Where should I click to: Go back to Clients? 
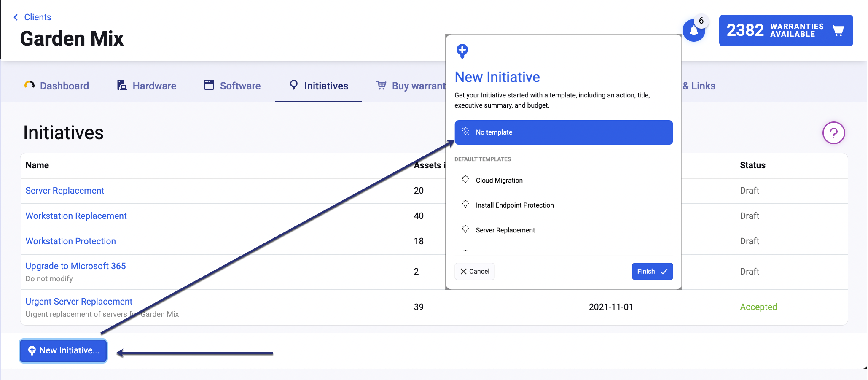[x=38, y=17]
